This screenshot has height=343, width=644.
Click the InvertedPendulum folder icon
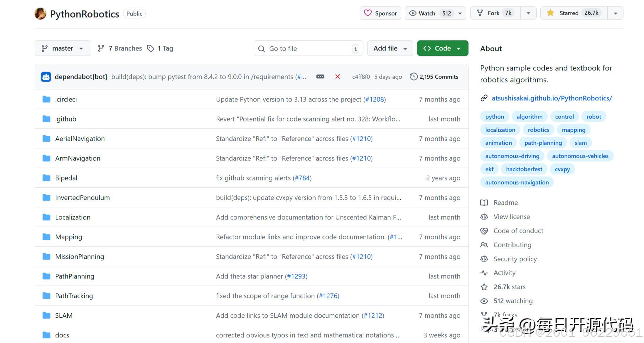(x=46, y=197)
